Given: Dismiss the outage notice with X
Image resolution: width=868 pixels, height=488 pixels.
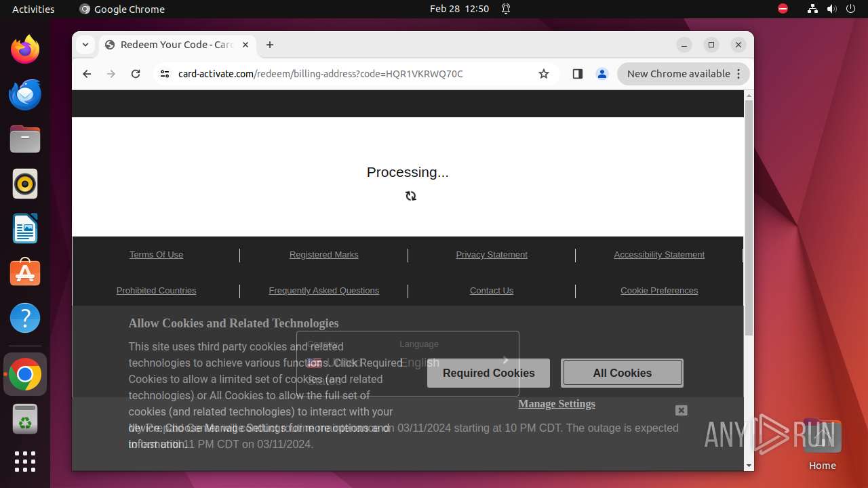Looking at the screenshot, I should (x=682, y=410).
